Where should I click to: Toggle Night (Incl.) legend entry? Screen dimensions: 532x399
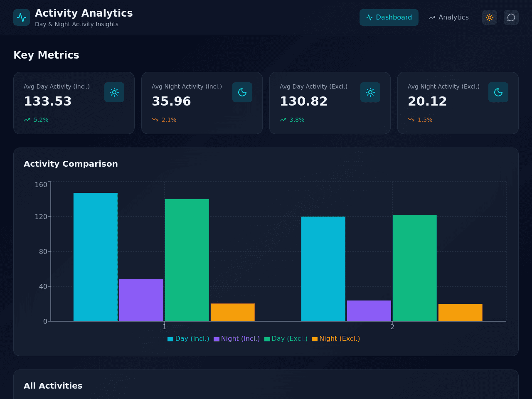236,339
